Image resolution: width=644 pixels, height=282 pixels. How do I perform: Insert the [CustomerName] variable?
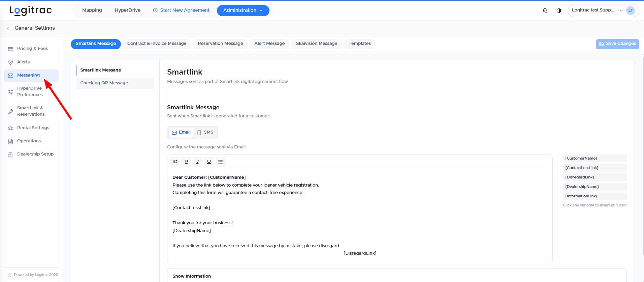[594, 159]
